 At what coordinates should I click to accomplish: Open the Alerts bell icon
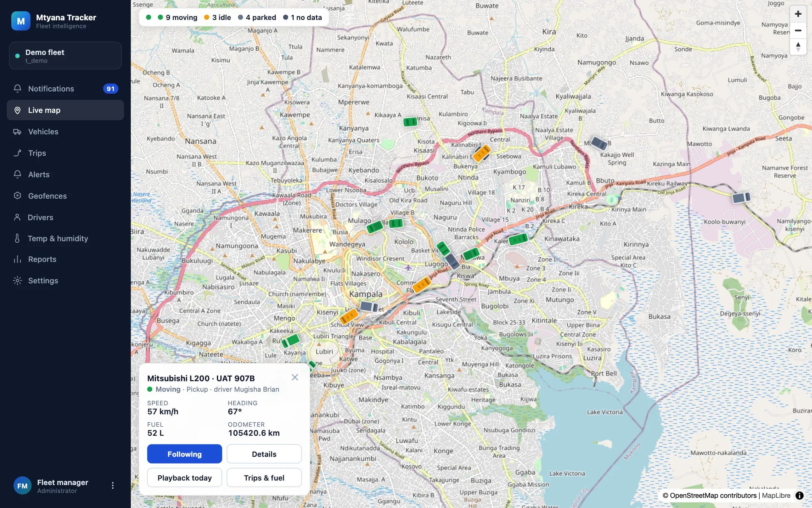(17, 175)
